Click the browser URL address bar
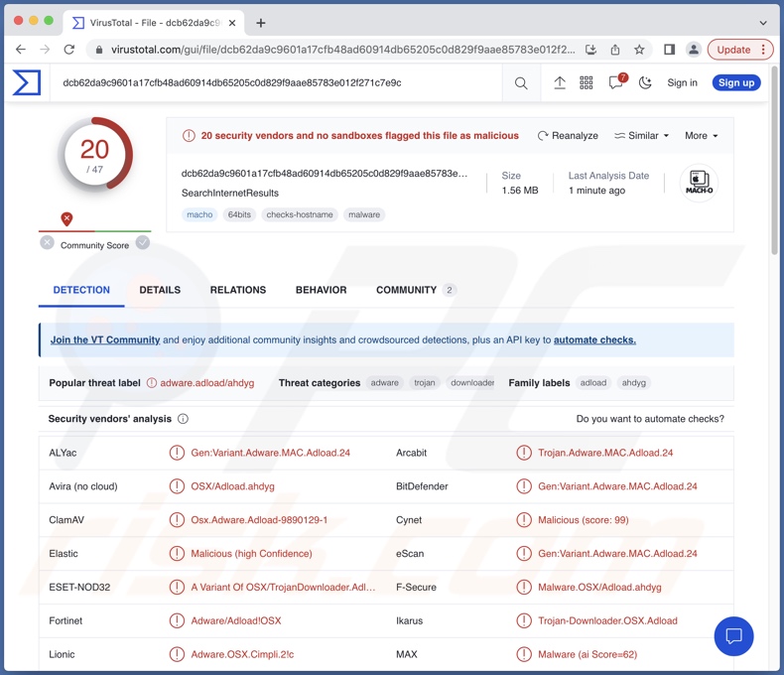 click(x=342, y=50)
